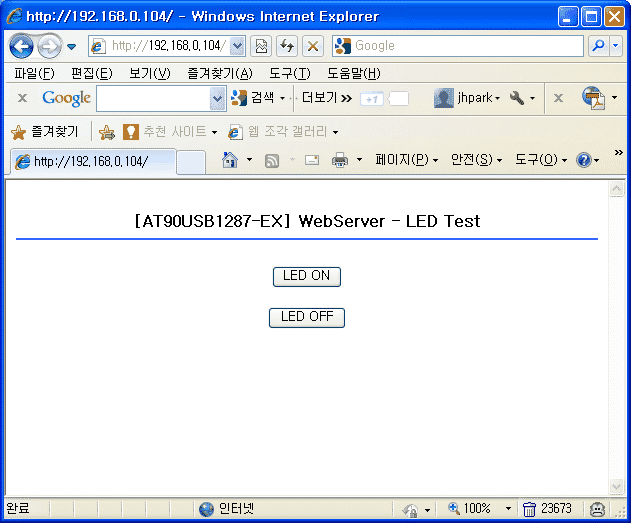The height and width of the screenshot is (523, 631).
Task: Click the scrollbar up arrow
Action: click(617, 189)
